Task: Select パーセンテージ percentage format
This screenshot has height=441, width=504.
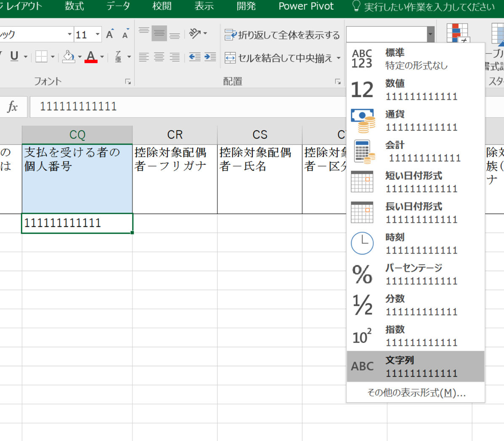Action: (x=416, y=274)
